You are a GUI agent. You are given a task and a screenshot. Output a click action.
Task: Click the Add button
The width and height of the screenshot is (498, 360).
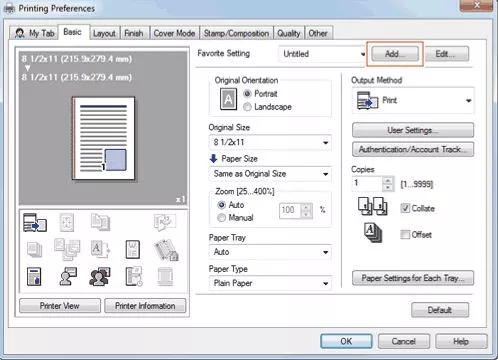point(395,54)
